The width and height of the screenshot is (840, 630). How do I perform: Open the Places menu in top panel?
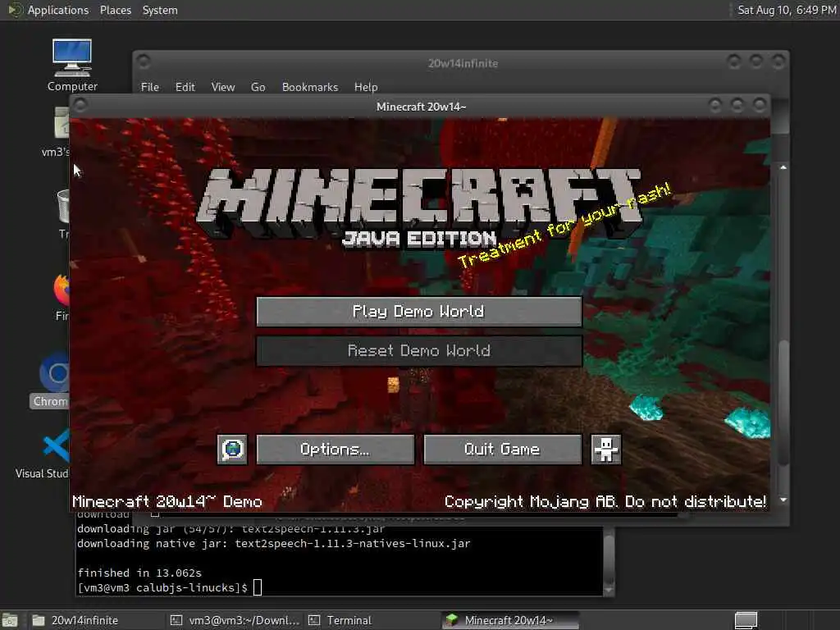116,10
